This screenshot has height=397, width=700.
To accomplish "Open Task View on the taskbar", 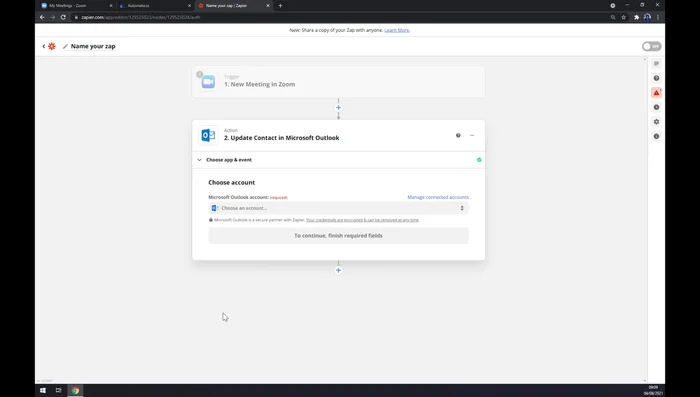I will 58,390.
